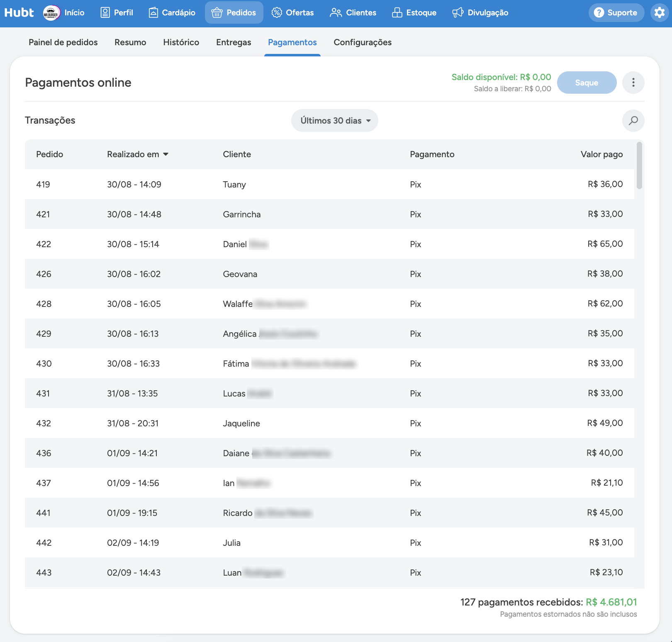Search transactions with the magnifier icon

tap(633, 121)
